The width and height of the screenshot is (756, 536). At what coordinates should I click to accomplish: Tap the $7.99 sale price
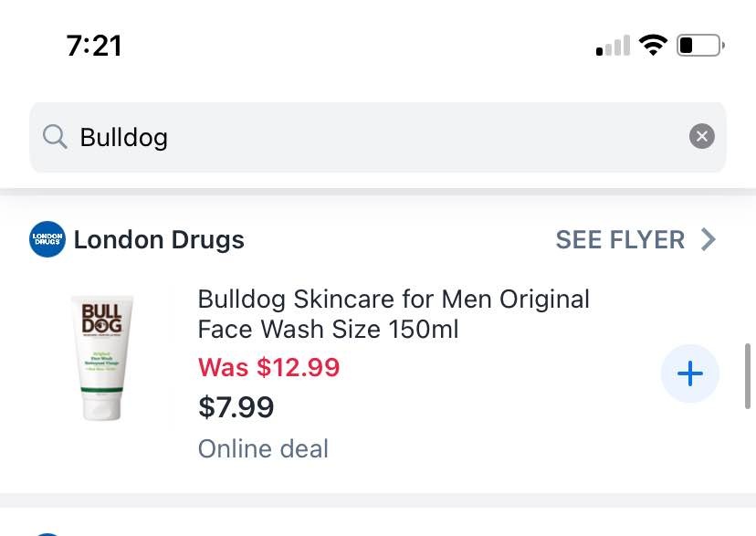[x=236, y=407]
